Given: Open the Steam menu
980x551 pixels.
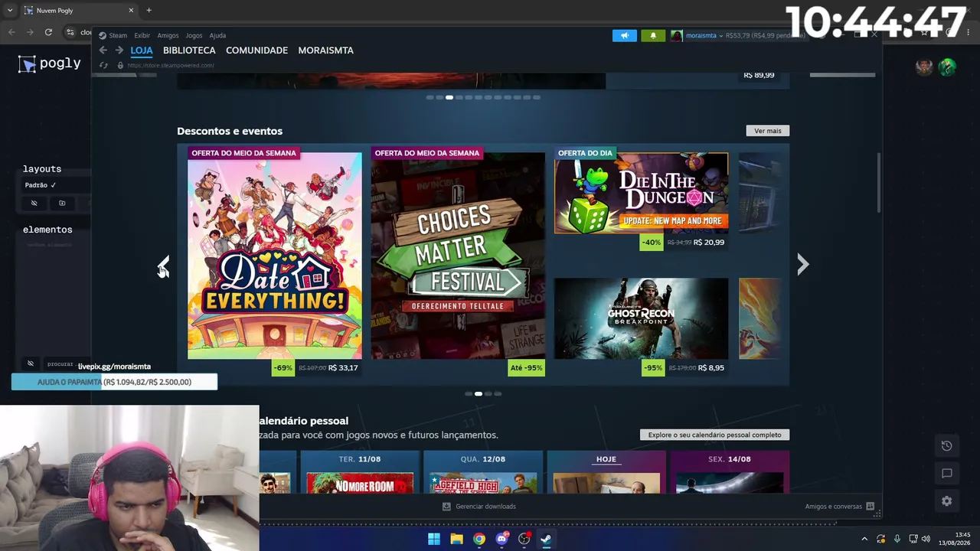Looking at the screenshot, I should click(x=118, y=35).
